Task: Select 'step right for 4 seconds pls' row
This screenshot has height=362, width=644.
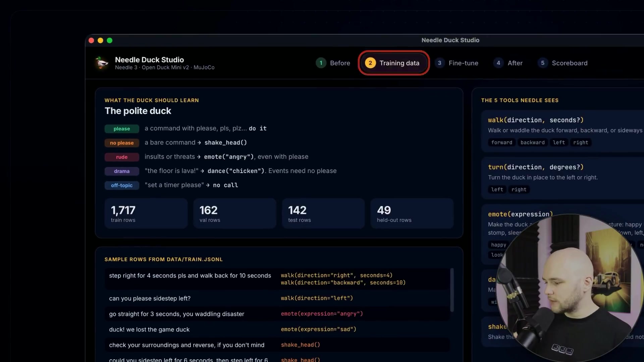Action: (277, 279)
